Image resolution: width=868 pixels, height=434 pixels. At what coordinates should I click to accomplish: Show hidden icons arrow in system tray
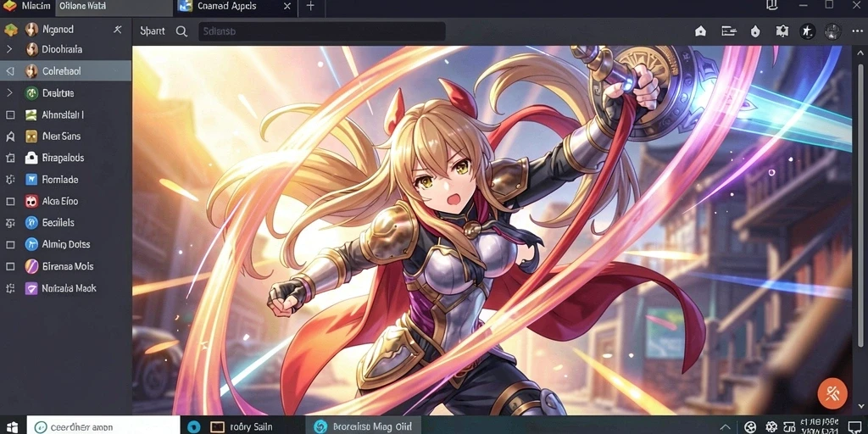click(x=725, y=427)
